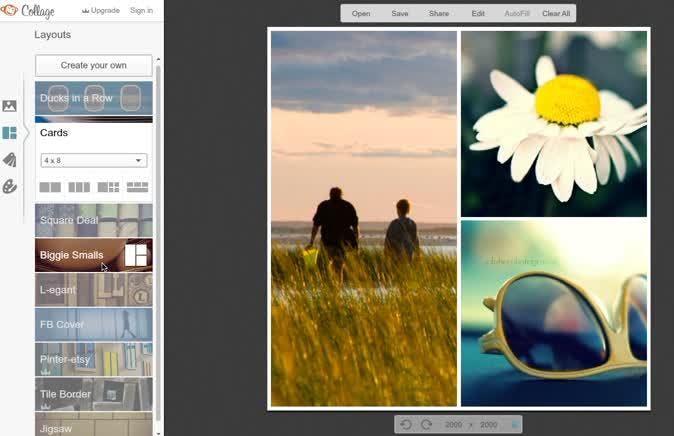The height and width of the screenshot is (436, 674).
Task: Click the layouts list vertical scrollbar
Action: pos(158,243)
